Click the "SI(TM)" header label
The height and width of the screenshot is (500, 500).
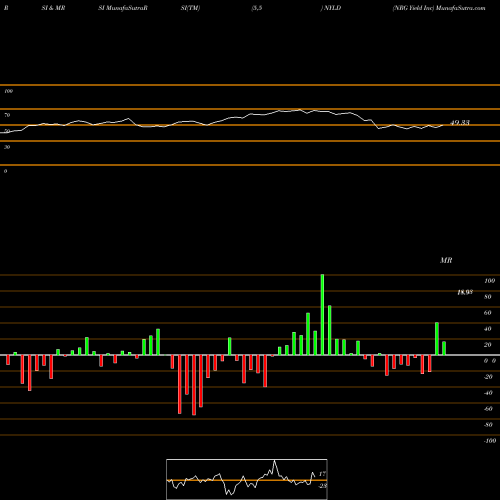click(x=190, y=8)
